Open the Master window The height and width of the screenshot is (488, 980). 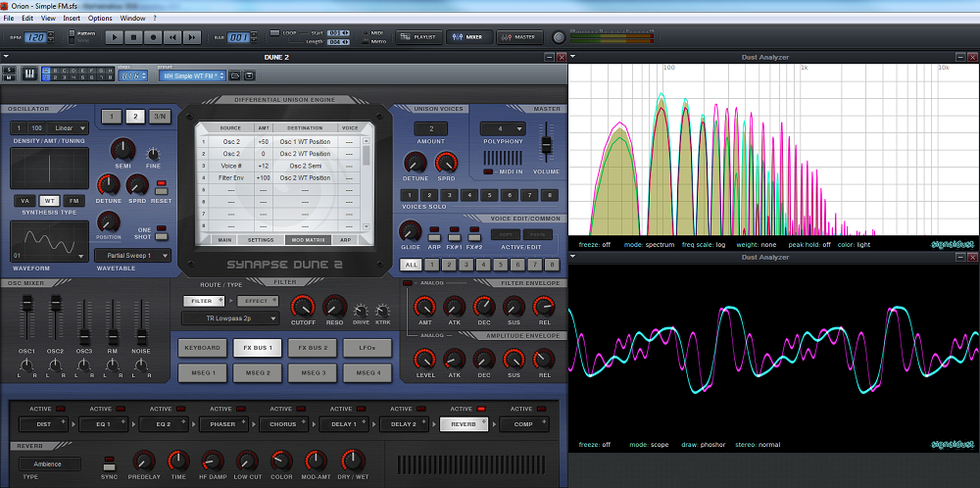[520, 37]
